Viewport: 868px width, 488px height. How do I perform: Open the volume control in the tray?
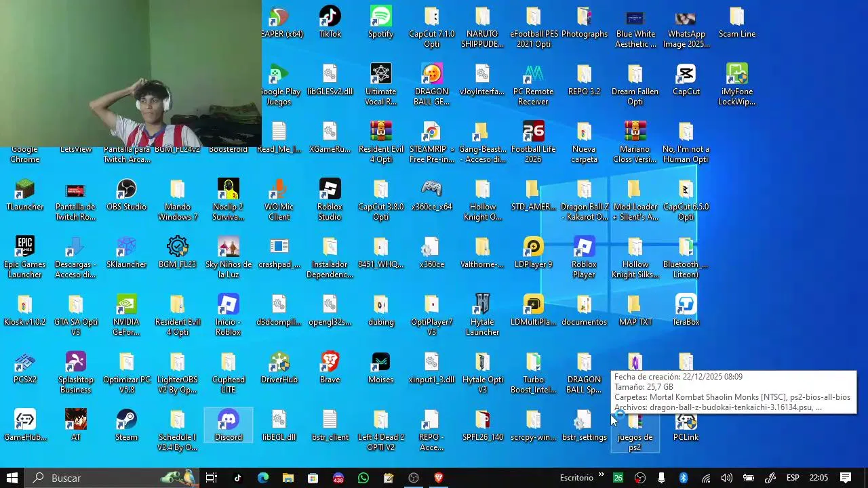(727, 478)
